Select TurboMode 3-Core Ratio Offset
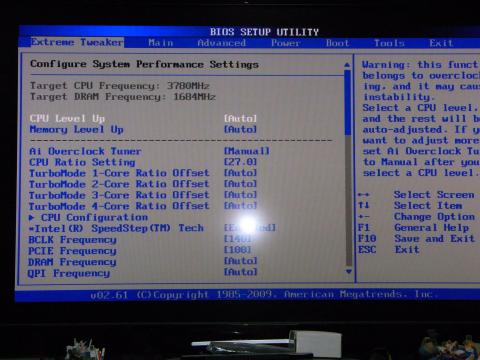Screen dimensions: 480x360 pyautogui.click(x=119, y=195)
